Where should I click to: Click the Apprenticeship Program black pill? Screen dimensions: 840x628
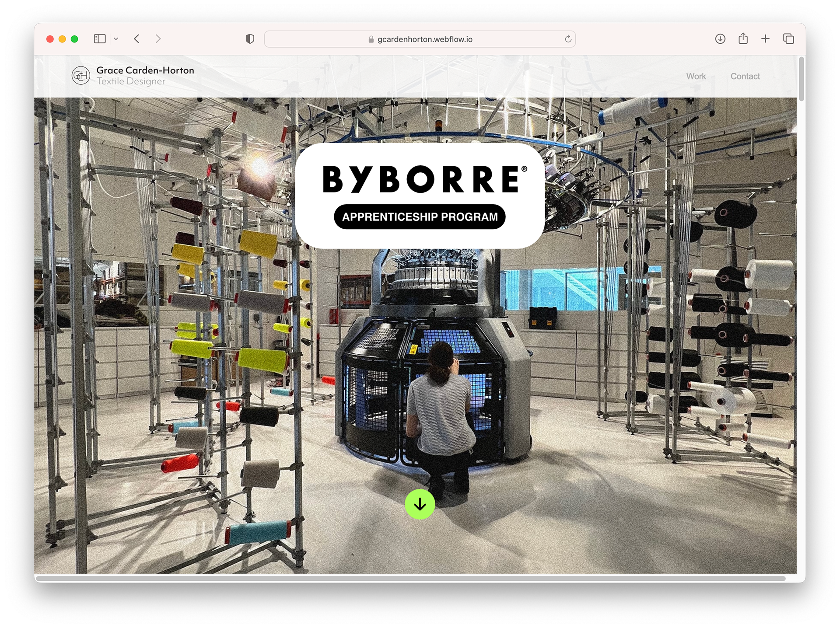click(420, 217)
